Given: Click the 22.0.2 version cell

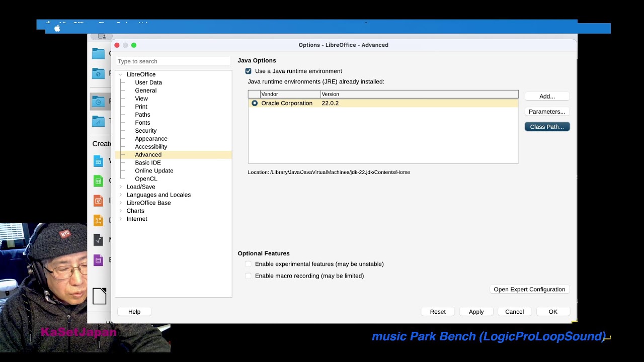Looking at the screenshot, I should (x=330, y=103).
